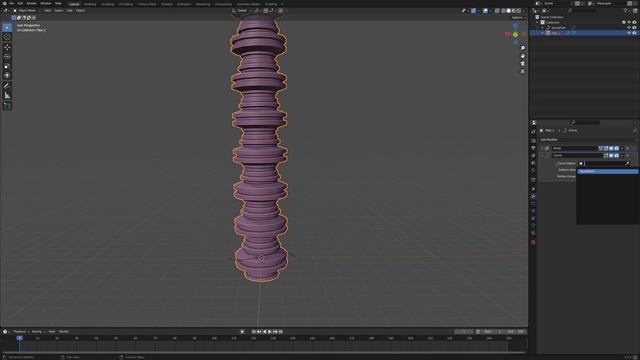The height and width of the screenshot is (360, 640).
Task: Click the eyedropper beside Curve Object field
Action: click(x=627, y=163)
